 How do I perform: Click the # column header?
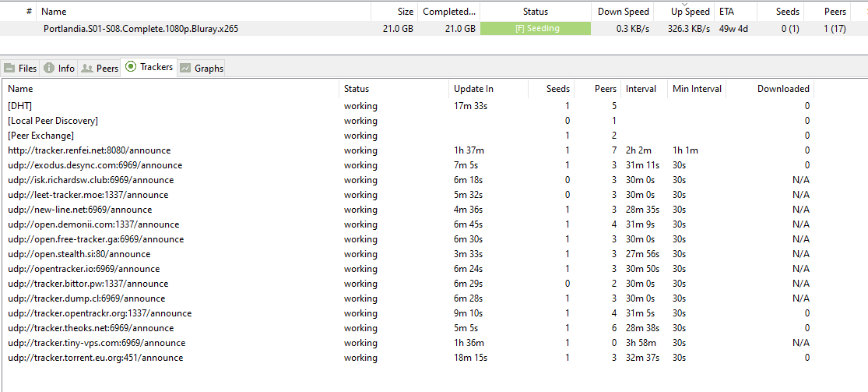pyautogui.click(x=19, y=12)
